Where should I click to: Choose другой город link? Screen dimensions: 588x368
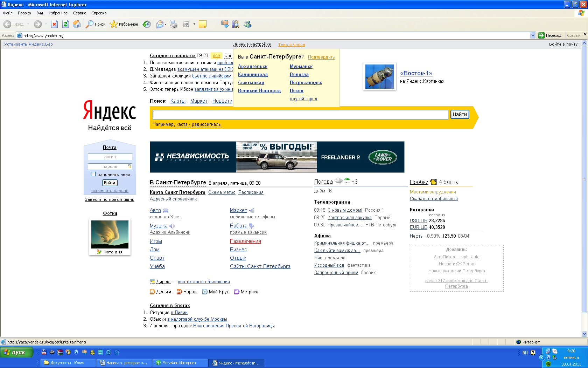(x=303, y=99)
